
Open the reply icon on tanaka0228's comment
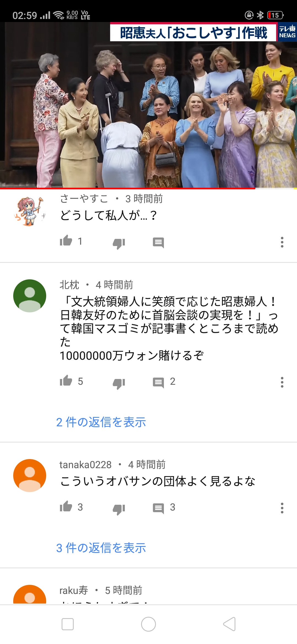tap(158, 508)
